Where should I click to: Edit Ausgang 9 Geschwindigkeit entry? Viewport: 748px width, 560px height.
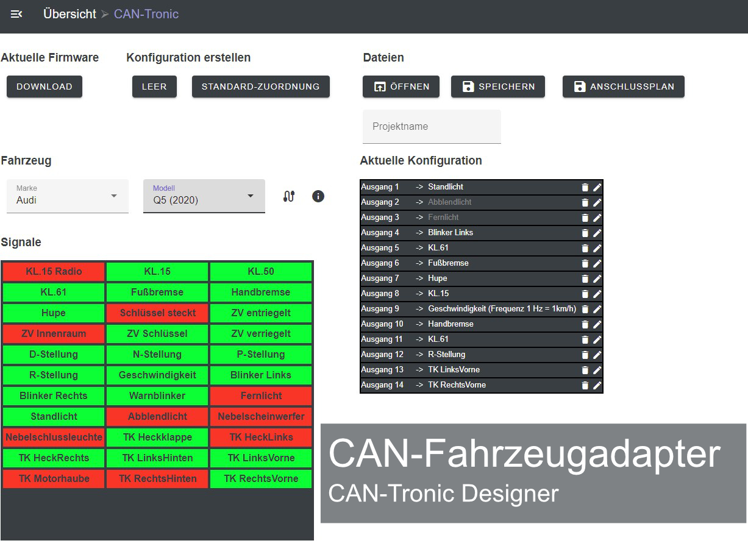click(x=597, y=309)
